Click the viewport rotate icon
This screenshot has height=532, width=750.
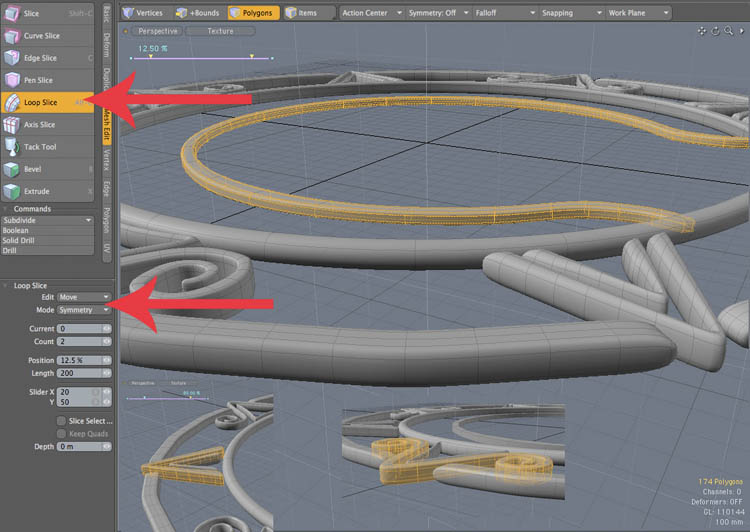pos(716,31)
